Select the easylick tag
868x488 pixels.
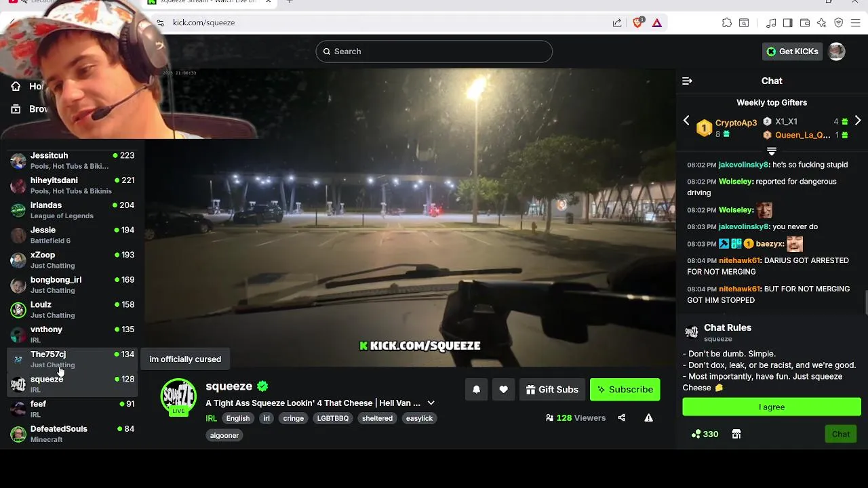coord(420,418)
